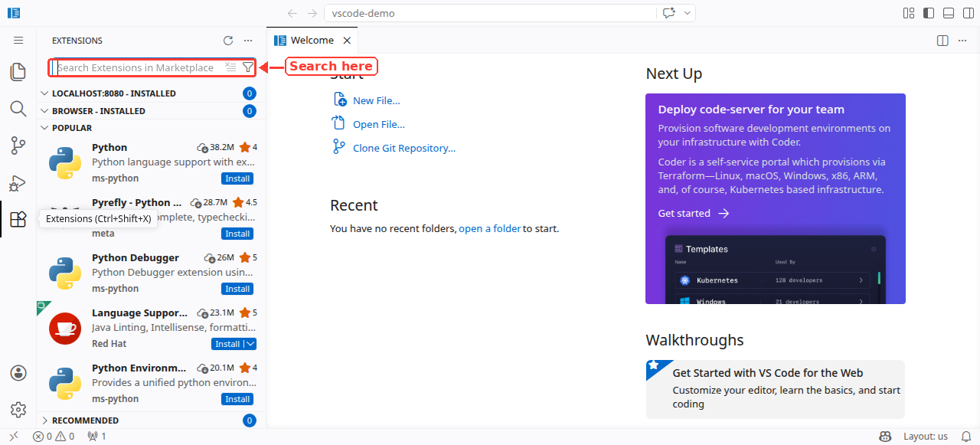
Task: Toggle the primary side bar
Action: (929, 13)
